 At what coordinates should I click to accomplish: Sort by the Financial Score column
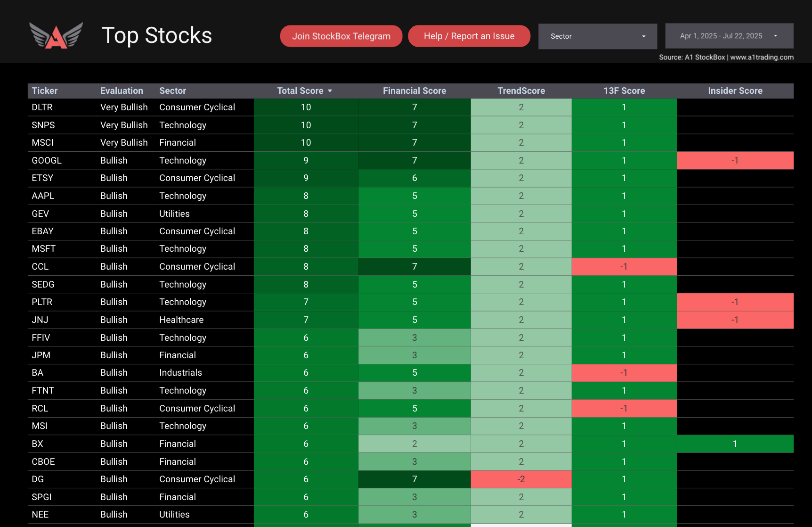pos(414,91)
